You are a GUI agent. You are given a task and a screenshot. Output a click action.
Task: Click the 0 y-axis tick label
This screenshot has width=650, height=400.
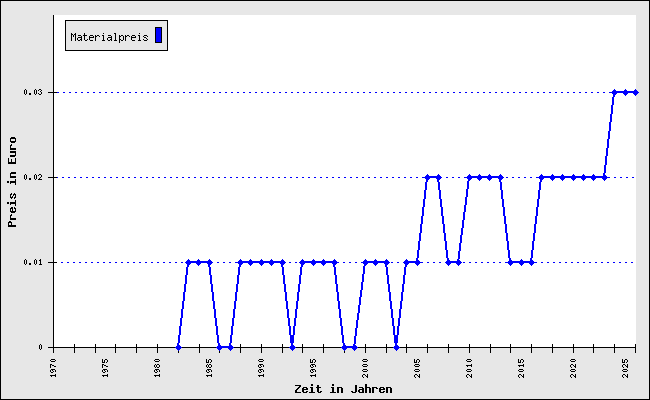(41, 347)
